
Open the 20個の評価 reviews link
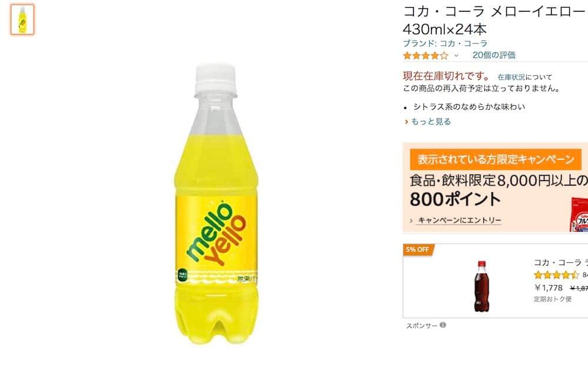[x=494, y=55]
